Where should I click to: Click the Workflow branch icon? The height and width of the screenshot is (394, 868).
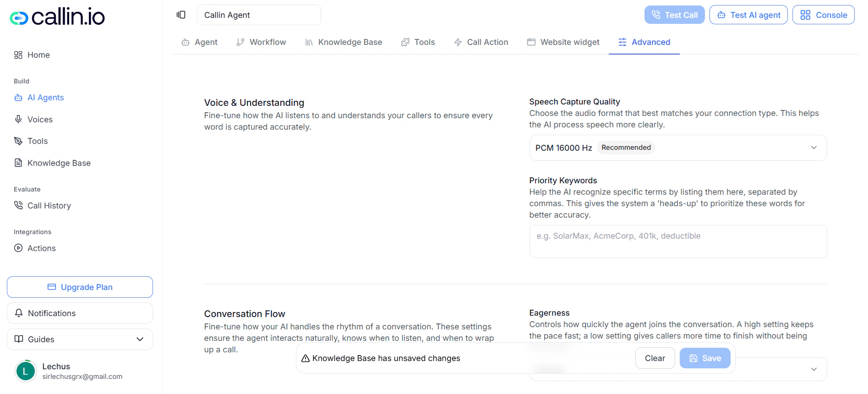tap(240, 42)
